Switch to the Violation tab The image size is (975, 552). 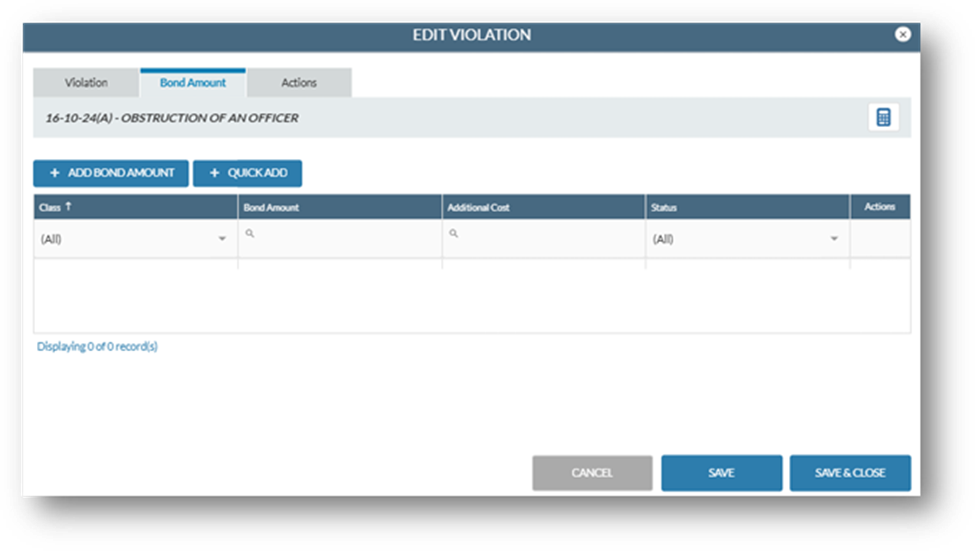click(86, 83)
